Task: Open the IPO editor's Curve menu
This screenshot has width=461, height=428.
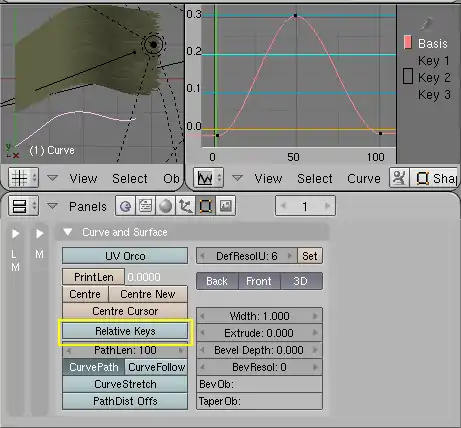Action: (364, 178)
